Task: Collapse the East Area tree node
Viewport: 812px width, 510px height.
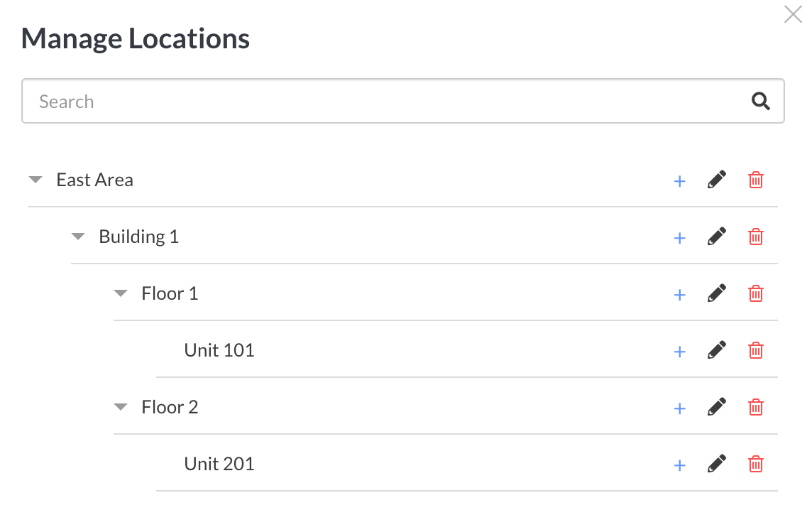Action: pos(35,180)
